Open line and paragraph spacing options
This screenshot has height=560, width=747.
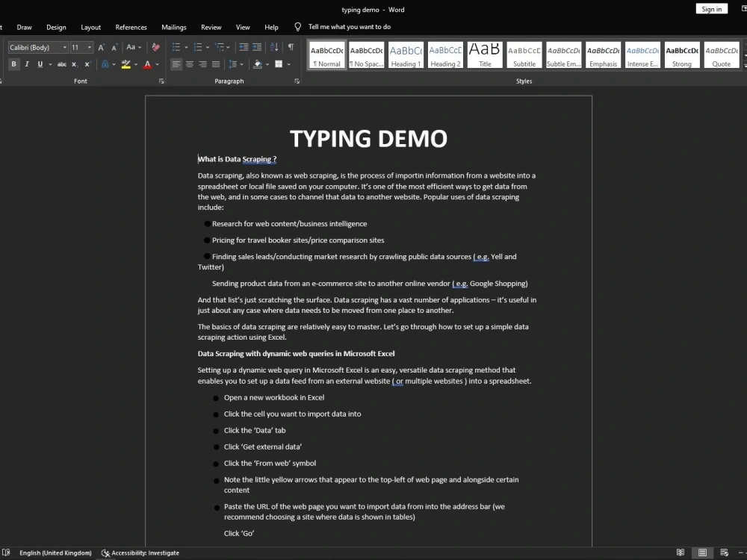point(233,64)
